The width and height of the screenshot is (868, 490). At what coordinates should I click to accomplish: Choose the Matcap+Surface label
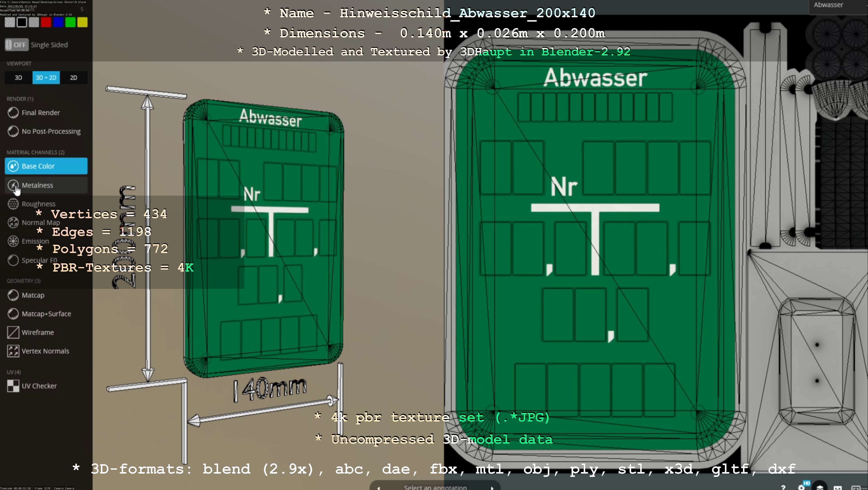[46, 314]
